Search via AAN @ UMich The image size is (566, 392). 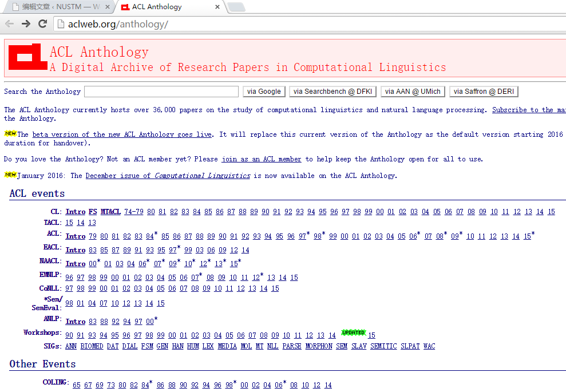[x=413, y=92]
